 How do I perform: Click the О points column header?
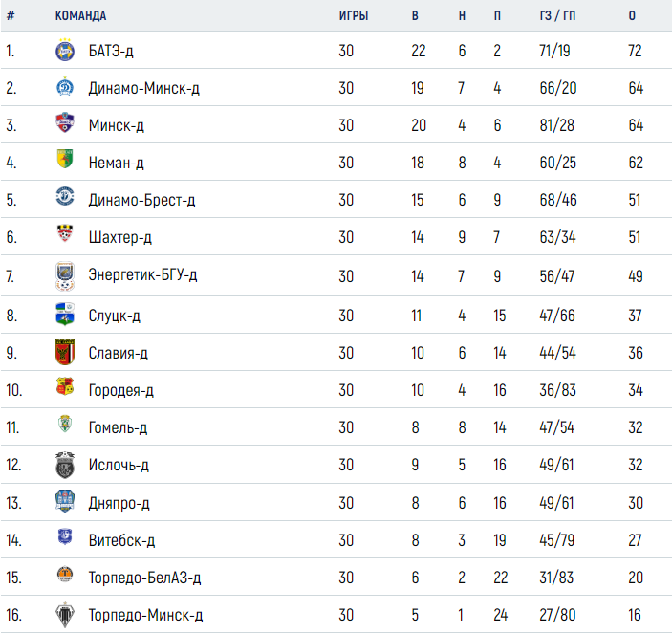(x=633, y=16)
